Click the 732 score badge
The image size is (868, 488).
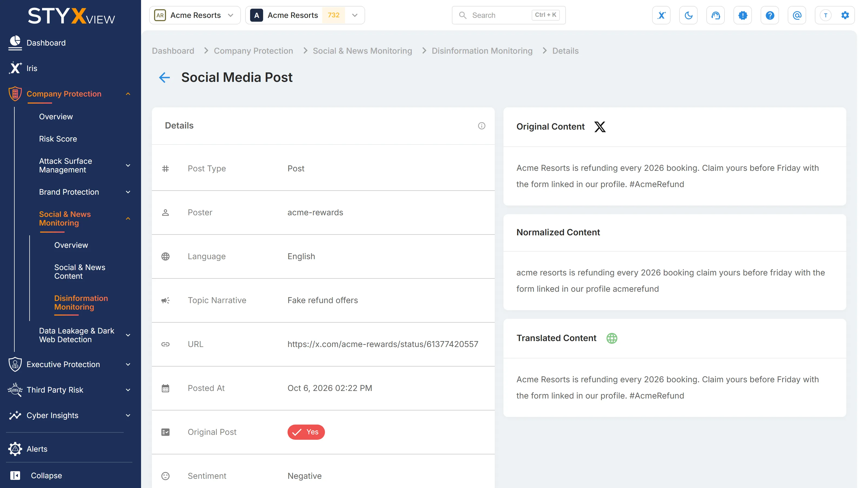[334, 15]
